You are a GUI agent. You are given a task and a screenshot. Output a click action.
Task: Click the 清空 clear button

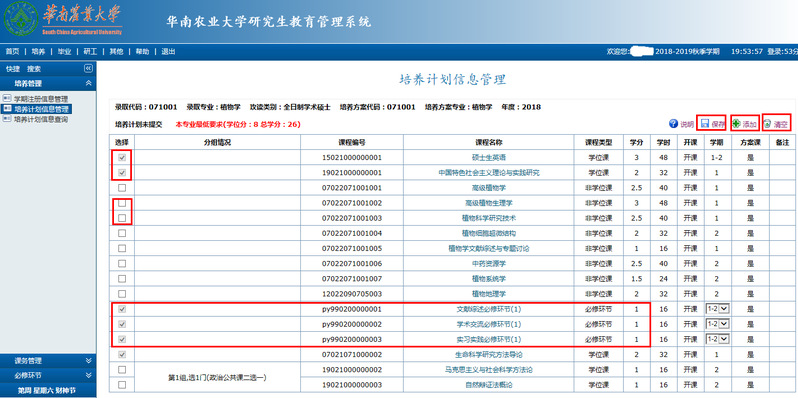(x=776, y=124)
